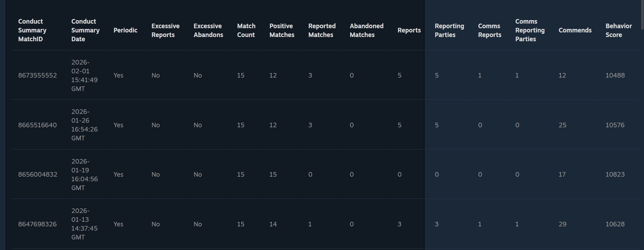
Task: Select the row with match ID 8656004832
Action: click(38, 175)
